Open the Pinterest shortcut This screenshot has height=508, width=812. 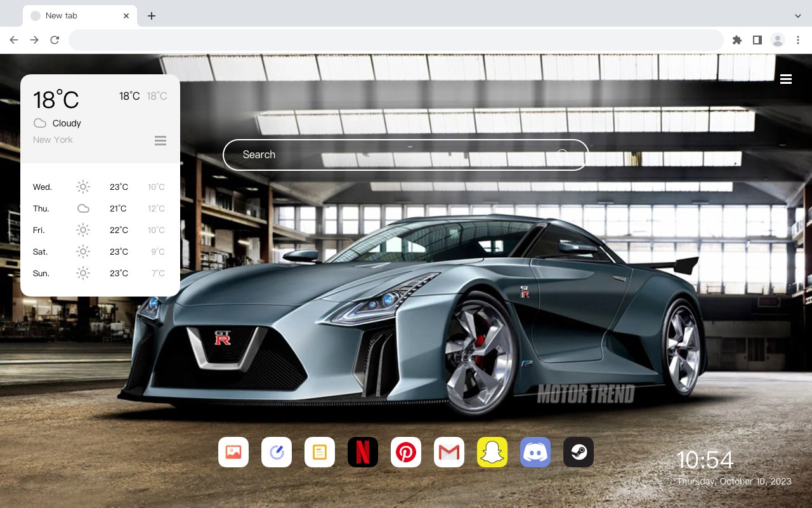(406, 452)
